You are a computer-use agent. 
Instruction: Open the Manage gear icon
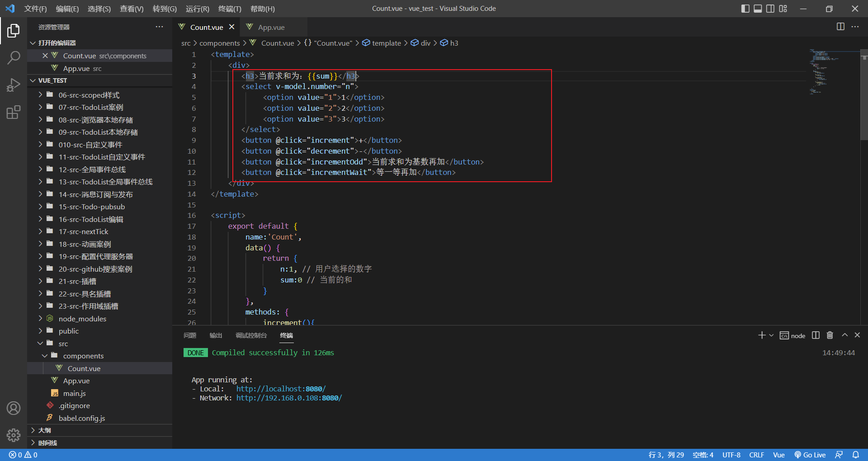tap(14, 435)
